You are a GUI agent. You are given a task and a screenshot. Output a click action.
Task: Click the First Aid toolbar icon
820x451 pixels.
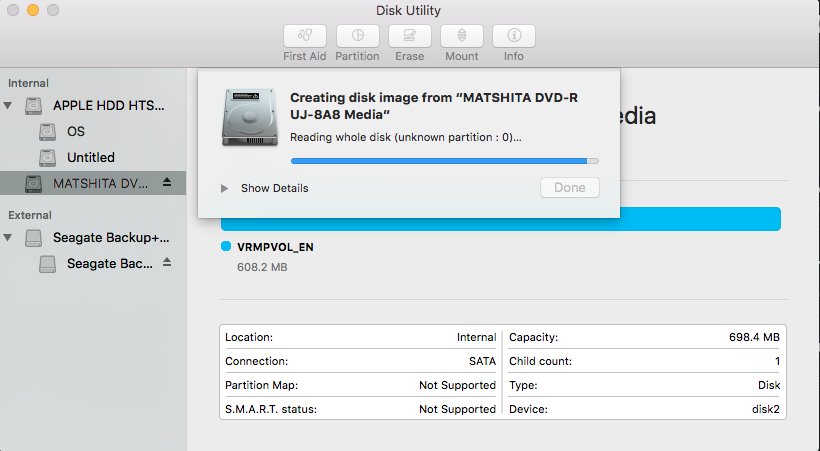click(x=305, y=36)
